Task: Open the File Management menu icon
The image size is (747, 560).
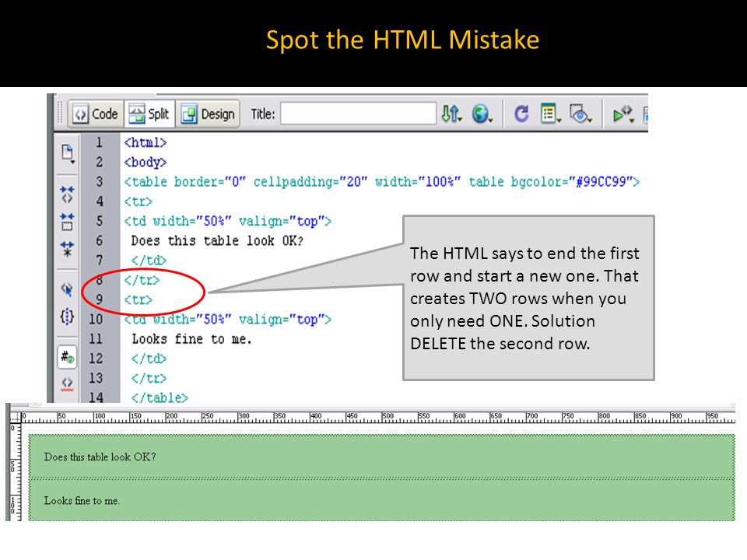Action: point(451,114)
